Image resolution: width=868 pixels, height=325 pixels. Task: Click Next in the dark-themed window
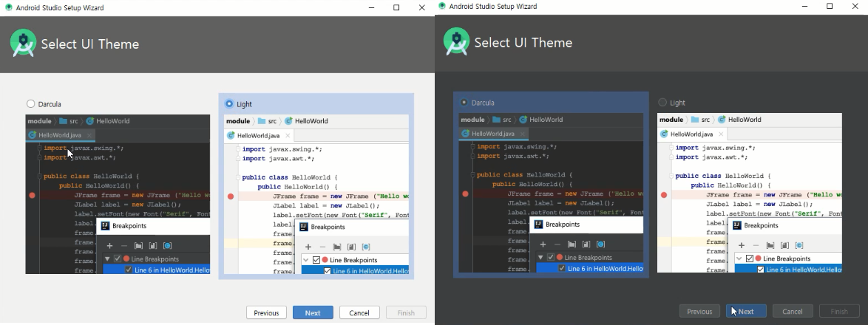(x=746, y=311)
